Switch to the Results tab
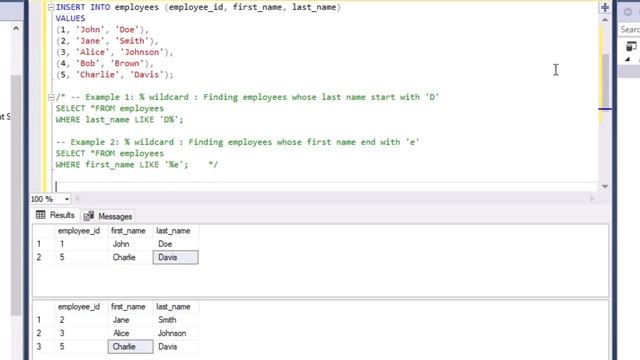The image size is (640, 360). click(x=55, y=215)
